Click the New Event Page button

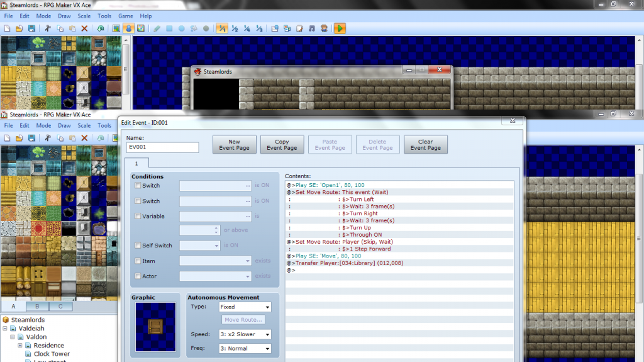click(x=234, y=144)
